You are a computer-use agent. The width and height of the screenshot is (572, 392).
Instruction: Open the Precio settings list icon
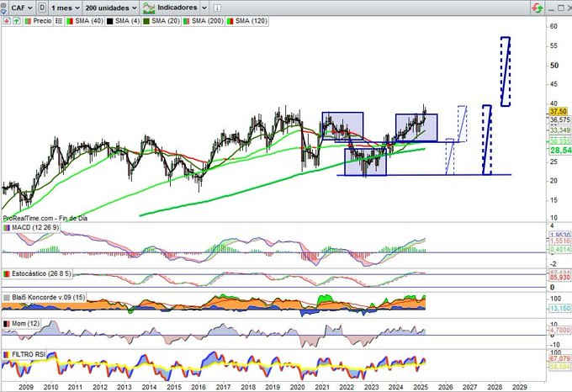coord(58,21)
